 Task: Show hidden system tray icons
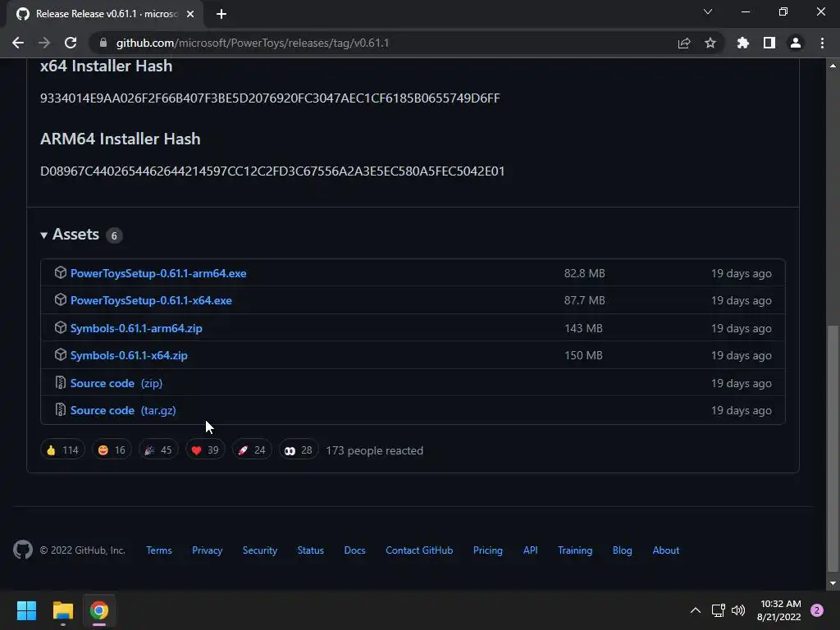[696, 610]
